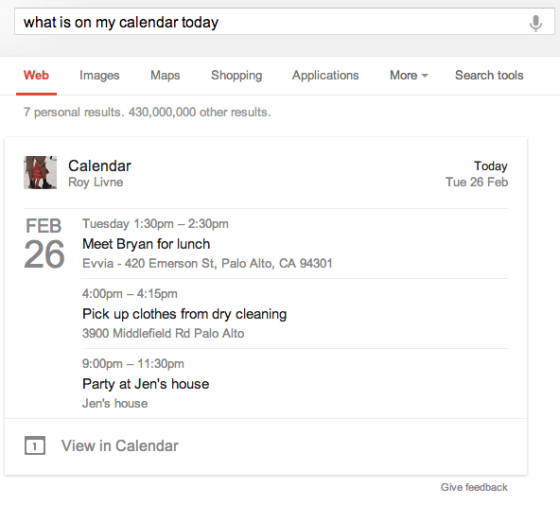Open the Give feedback link
Screen dimensions: 560x505
(x=474, y=487)
